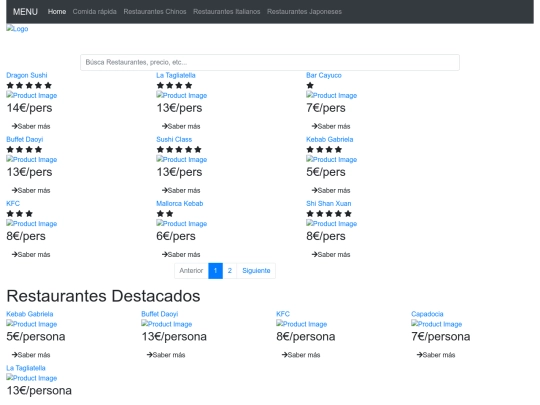540x405 pixels.
Task: Click featured La Tagliatella product image
Action: tap(32, 378)
